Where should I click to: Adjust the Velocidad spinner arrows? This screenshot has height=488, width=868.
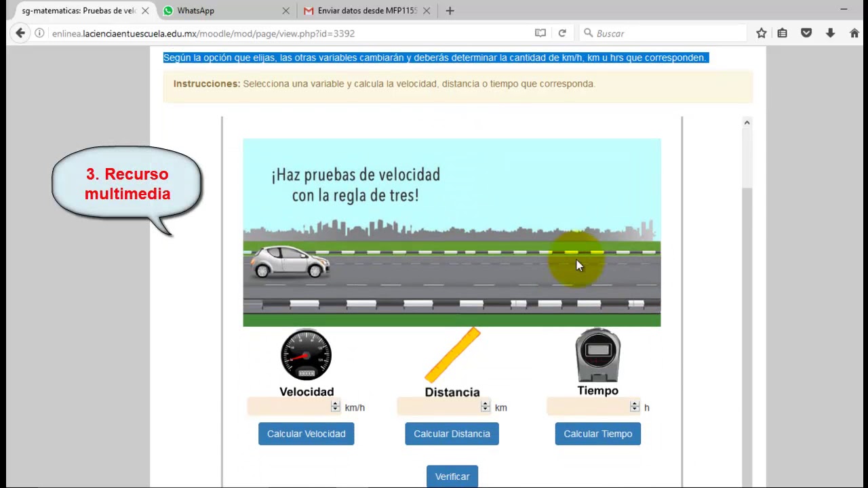point(335,407)
